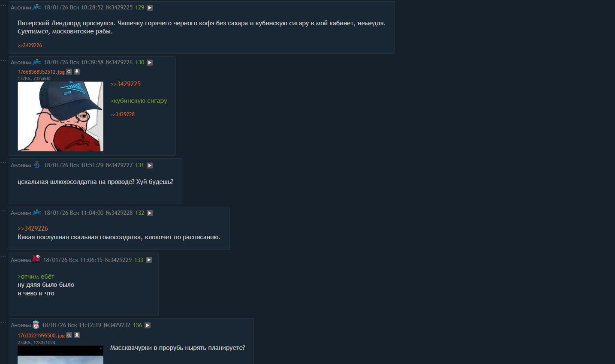Click the play-arrow icon on post №3429232
The height and width of the screenshot is (364, 615).
pyautogui.click(x=148, y=325)
